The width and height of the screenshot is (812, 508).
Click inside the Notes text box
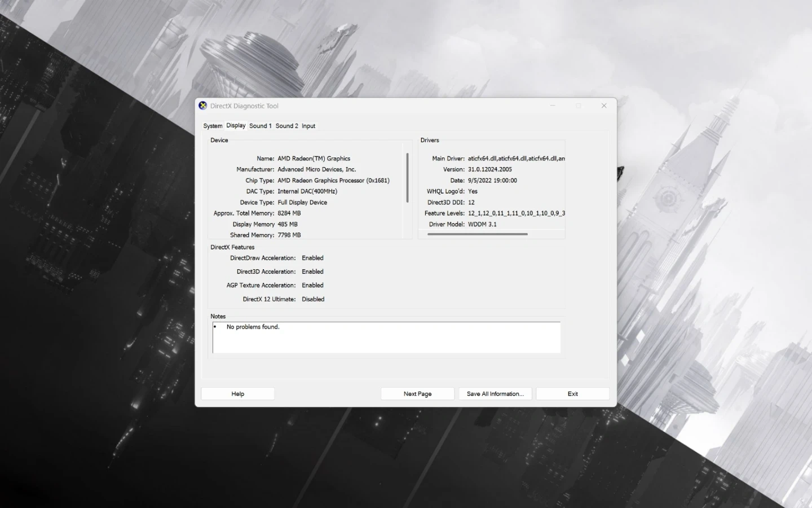coord(386,338)
